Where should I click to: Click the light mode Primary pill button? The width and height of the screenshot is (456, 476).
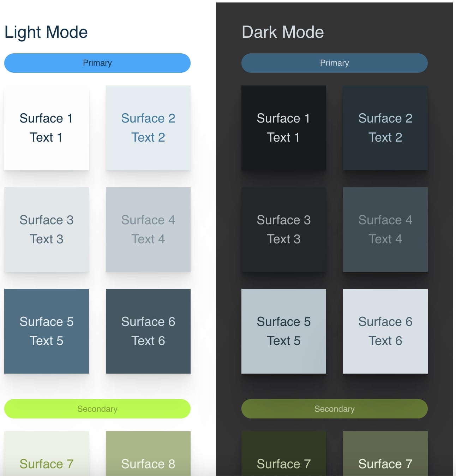(97, 63)
